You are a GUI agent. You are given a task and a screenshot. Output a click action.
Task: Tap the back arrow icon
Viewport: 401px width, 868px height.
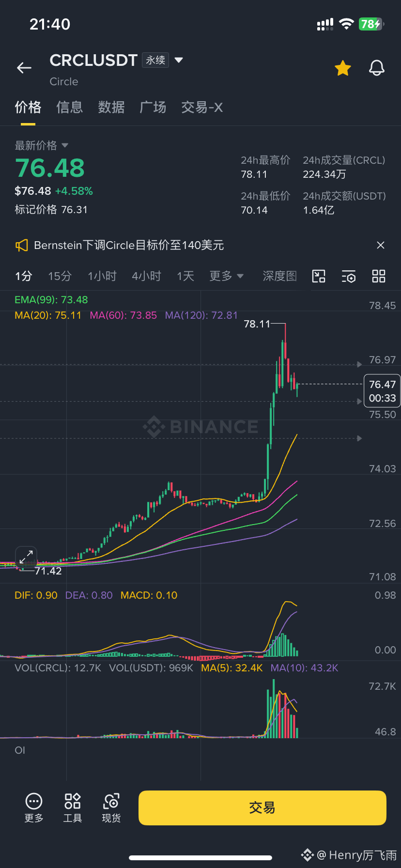pyautogui.click(x=24, y=68)
